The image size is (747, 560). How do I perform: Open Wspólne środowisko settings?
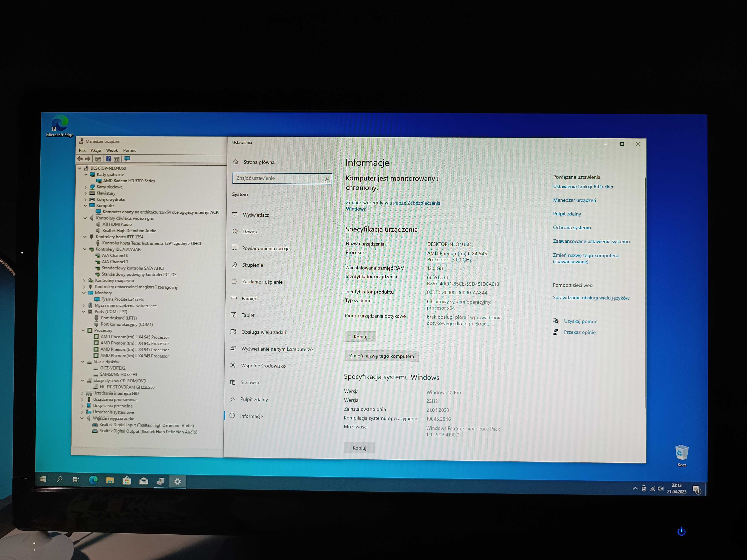tap(263, 365)
